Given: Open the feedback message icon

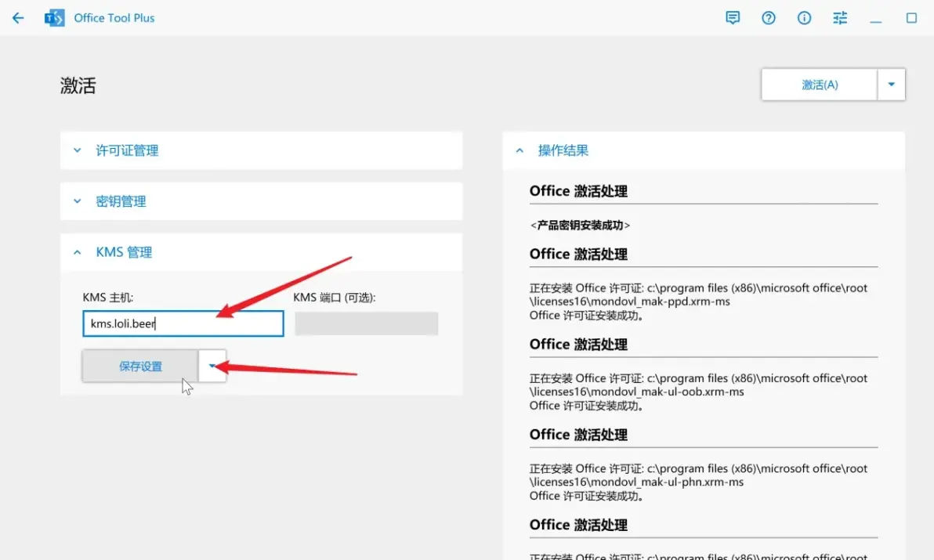Looking at the screenshot, I should tap(733, 18).
